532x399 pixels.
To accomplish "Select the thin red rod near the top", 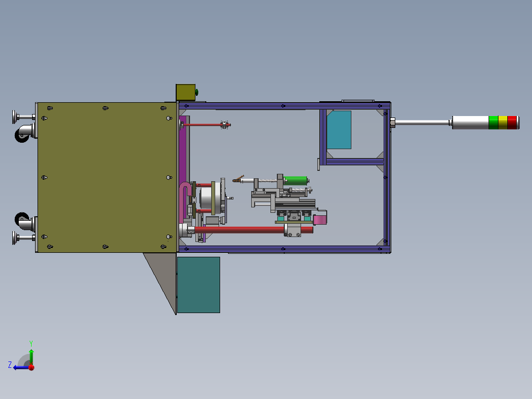I will click(203, 125).
